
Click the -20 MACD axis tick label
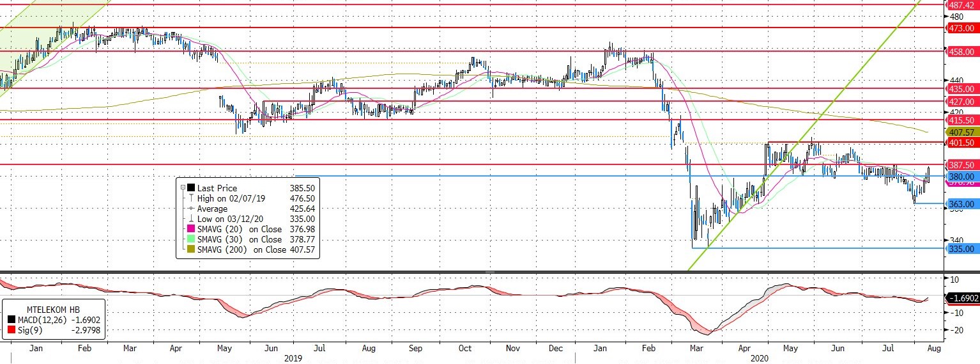click(958, 330)
